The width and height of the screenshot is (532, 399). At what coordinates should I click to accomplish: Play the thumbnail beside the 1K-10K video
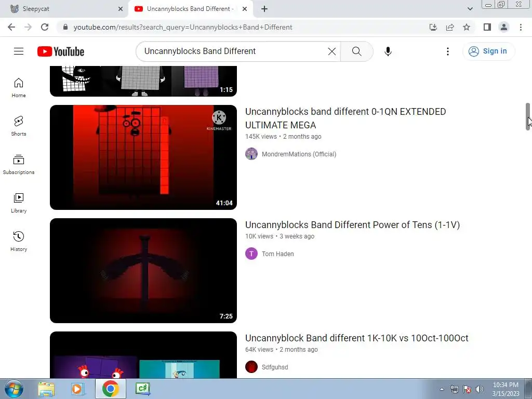point(143,355)
